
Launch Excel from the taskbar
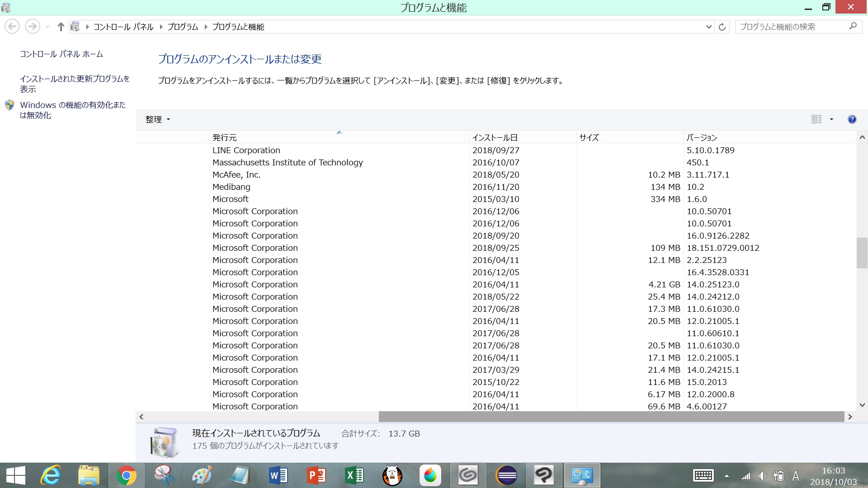pos(354,475)
